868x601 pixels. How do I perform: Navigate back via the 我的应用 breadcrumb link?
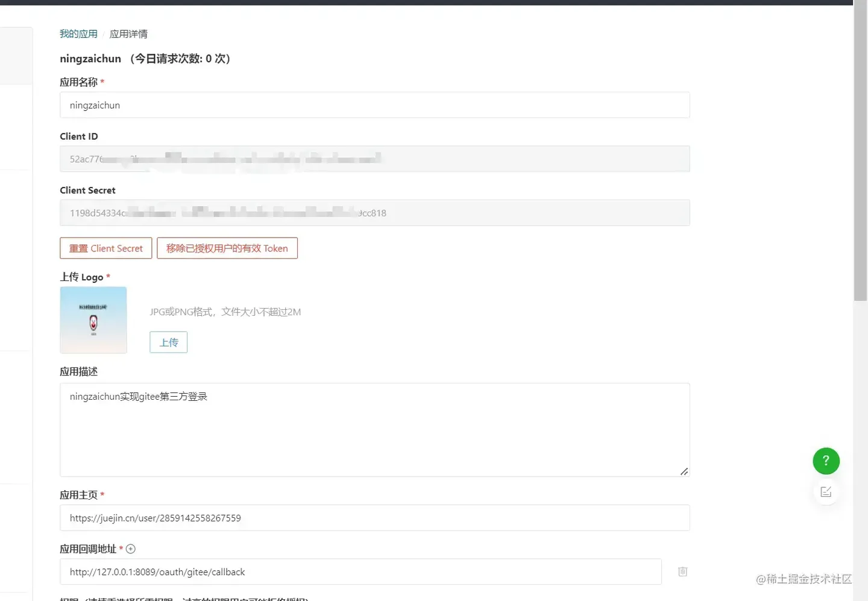tap(78, 34)
